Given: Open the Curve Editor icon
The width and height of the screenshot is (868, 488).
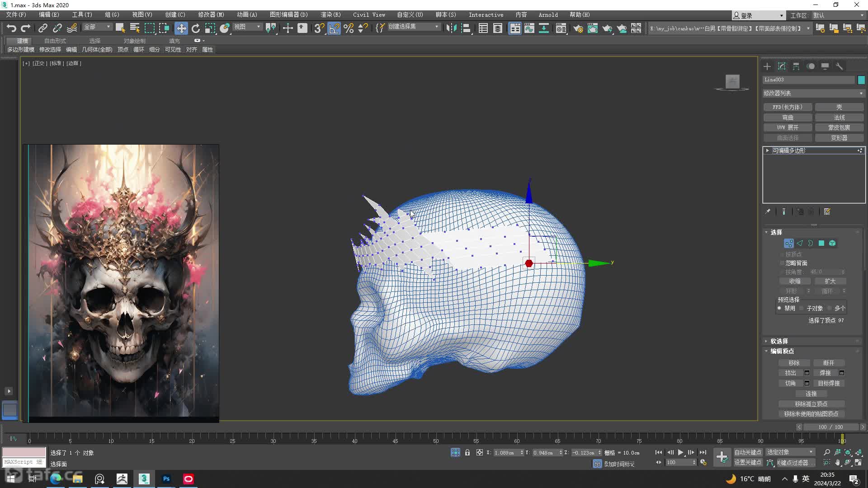Looking at the screenshot, I should coord(529,28).
